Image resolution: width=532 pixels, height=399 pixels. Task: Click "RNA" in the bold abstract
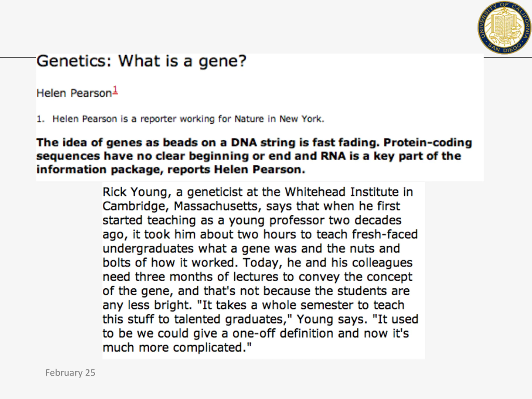coord(333,156)
